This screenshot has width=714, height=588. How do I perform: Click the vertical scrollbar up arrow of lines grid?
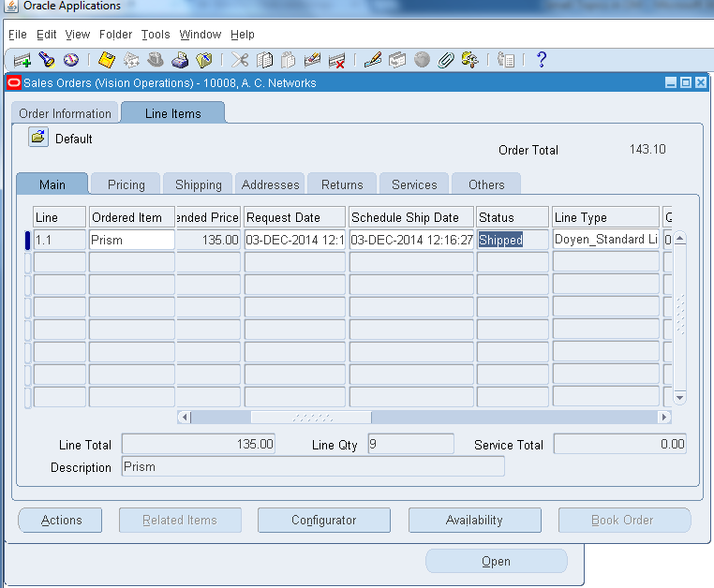click(x=680, y=238)
